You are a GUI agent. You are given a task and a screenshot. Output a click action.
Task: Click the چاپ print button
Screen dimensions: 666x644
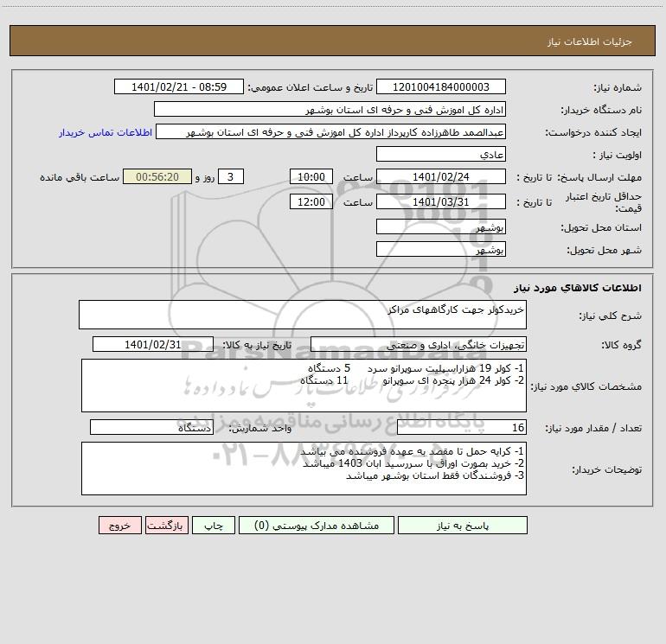(214, 526)
